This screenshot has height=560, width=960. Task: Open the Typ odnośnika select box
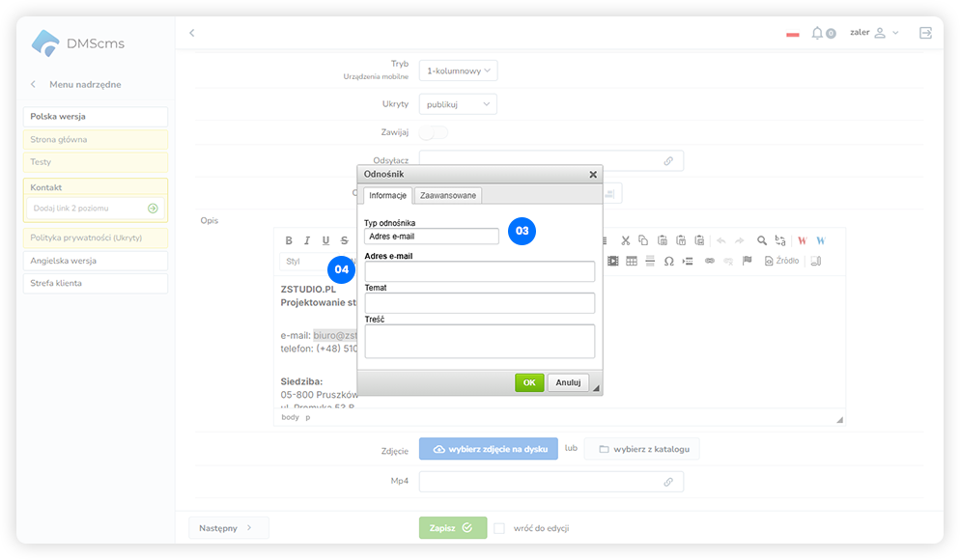pyautogui.click(x=432, y=237)
